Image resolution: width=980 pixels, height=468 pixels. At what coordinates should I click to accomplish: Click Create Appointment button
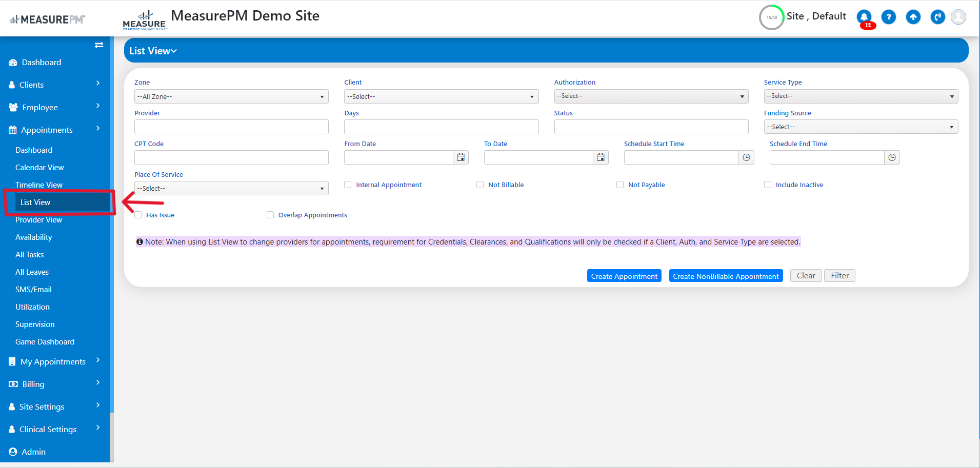[x=624, y=276]
